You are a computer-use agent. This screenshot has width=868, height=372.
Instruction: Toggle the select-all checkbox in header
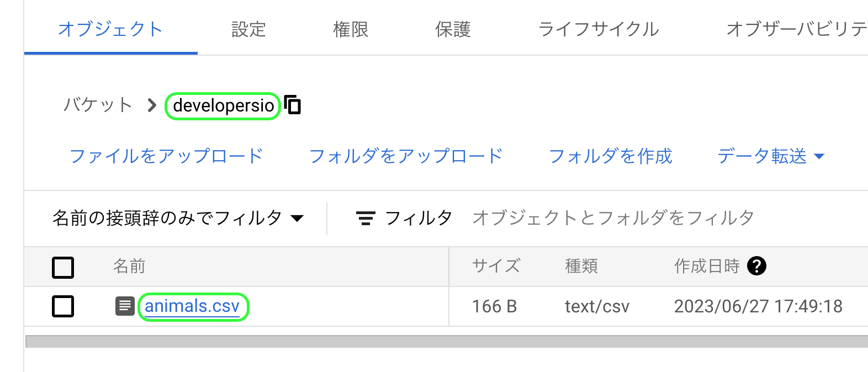click(63, 267)
